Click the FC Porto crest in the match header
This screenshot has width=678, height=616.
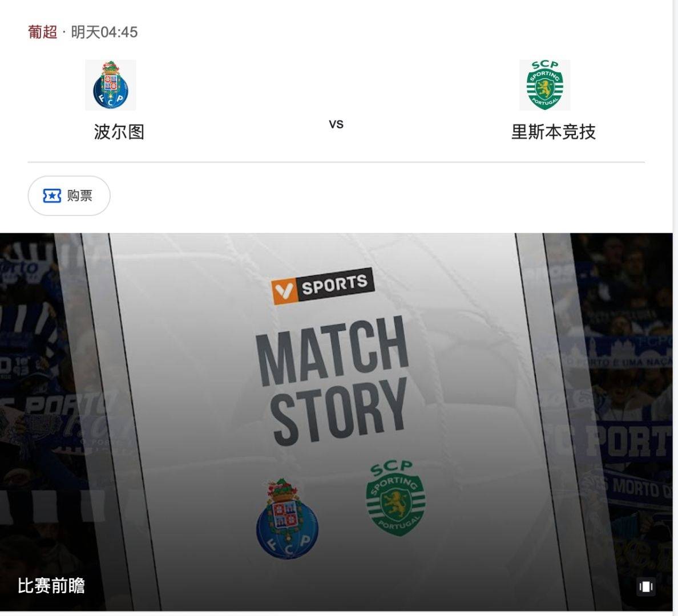[110, 85]
